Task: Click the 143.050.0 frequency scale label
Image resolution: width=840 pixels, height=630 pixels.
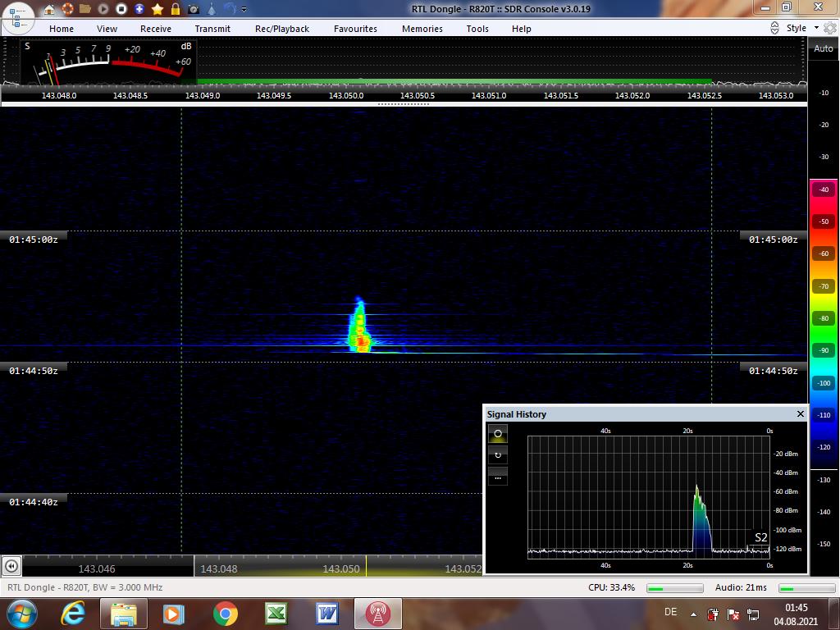Action: pos(346,95)
